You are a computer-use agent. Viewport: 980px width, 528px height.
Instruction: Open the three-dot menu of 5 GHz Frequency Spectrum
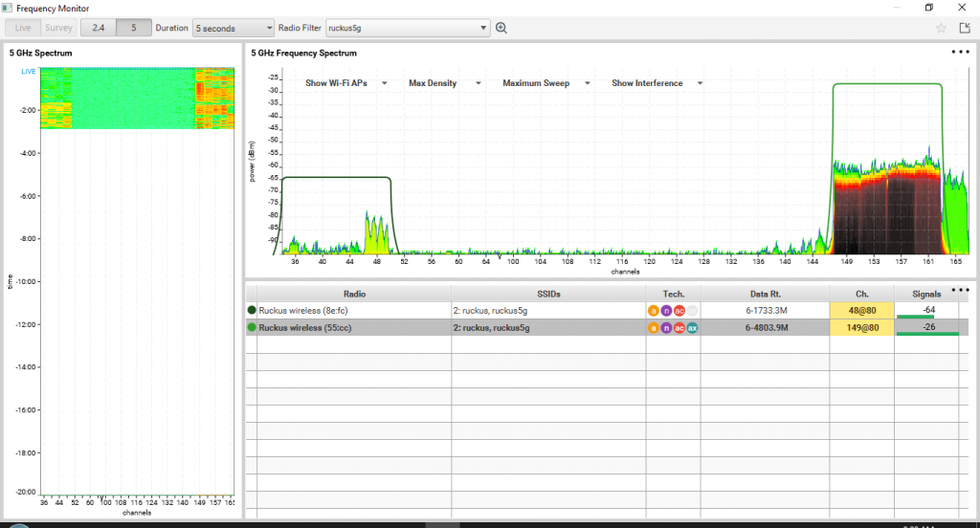[960, 52]
